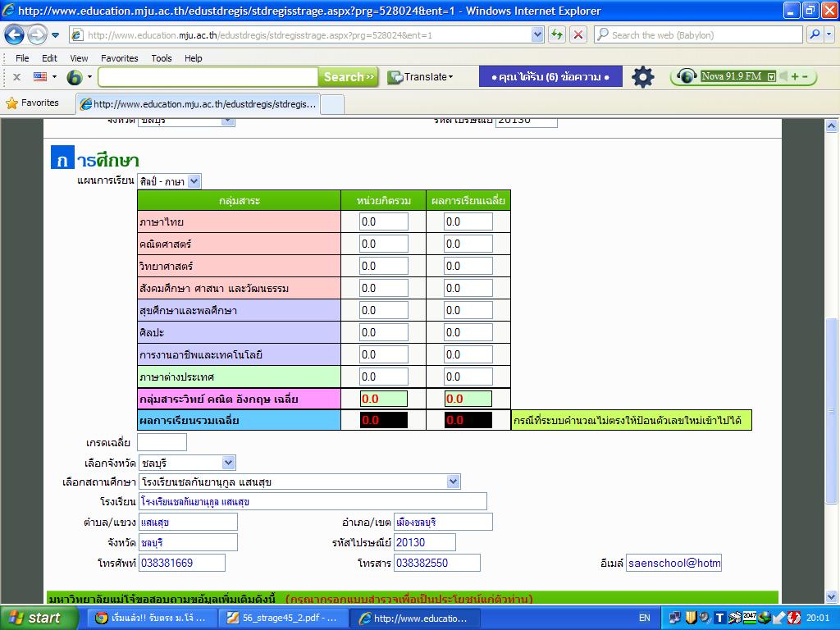Viewport: 840px width, 630px height.
Task: Click the Windows Start button
Action: click(34, 618)
